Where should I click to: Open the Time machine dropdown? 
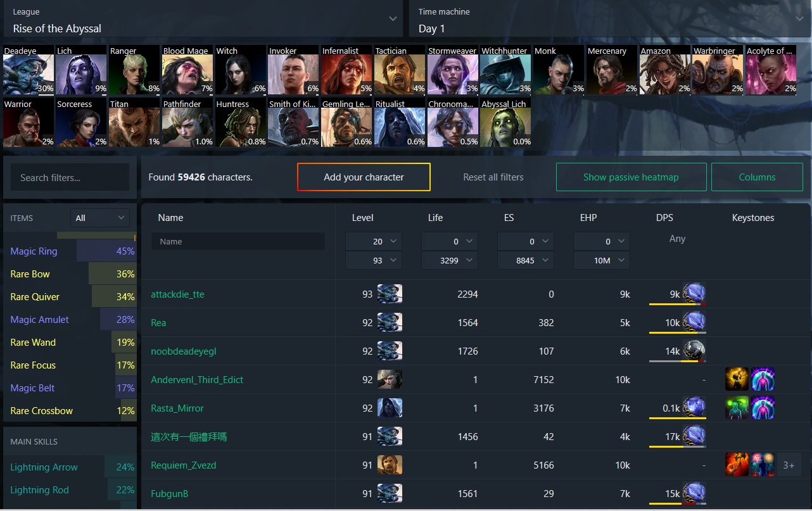[x=610, y=18]
